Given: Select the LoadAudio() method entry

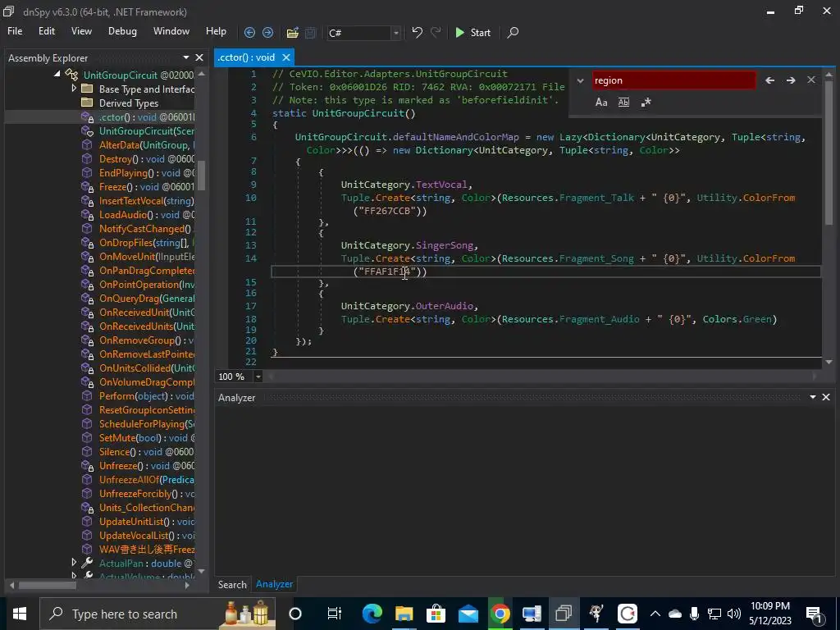Looking at the screenshot, I should [x=146, y=215].
